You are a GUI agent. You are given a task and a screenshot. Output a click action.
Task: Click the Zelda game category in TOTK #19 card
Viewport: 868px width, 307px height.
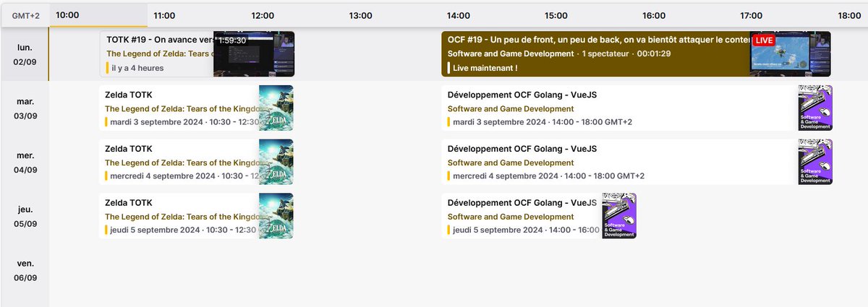tap(160, 54)
